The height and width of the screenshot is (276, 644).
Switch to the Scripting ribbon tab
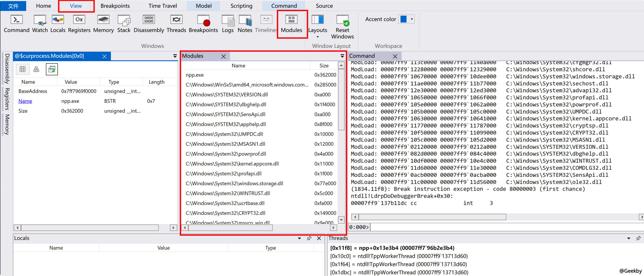click(x=242, y=6)
